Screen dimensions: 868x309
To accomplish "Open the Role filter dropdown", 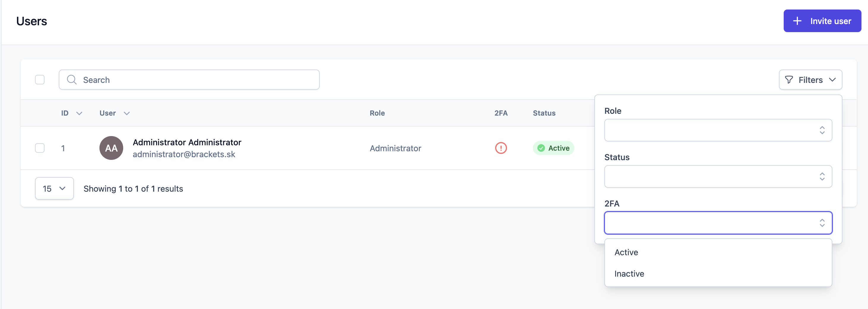I will pos(718,130).
